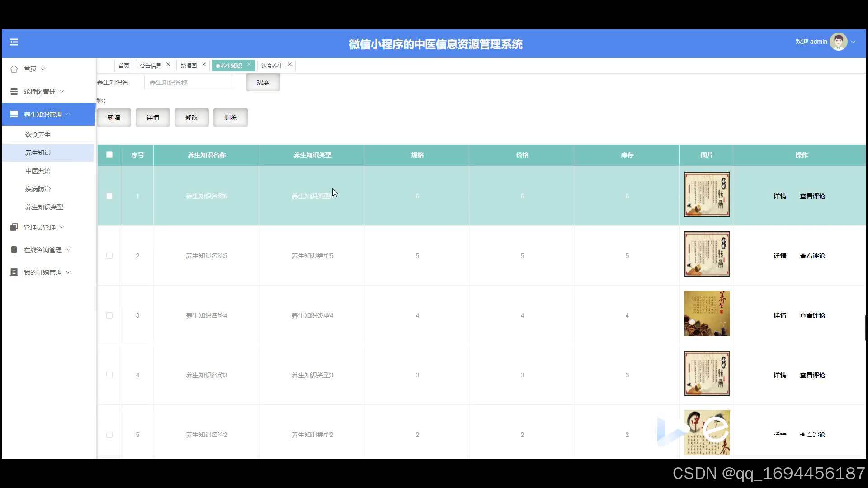This screenshot has width=868, height=488.
Task: Click the 新增 button
Action: point(114,117)
